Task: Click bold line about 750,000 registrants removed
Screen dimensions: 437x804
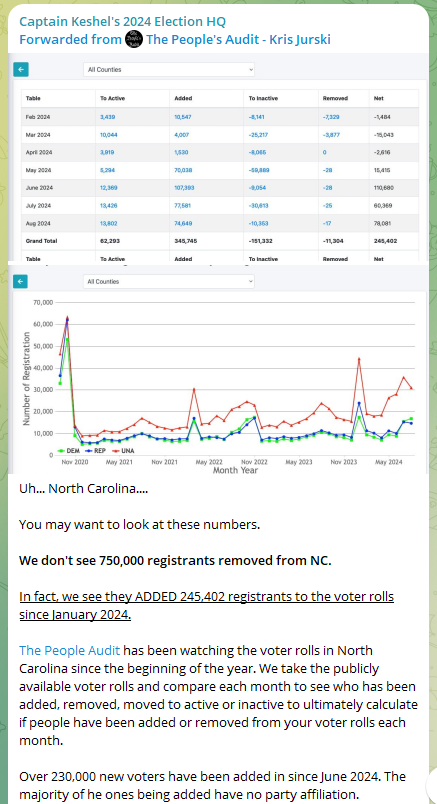Action: click(175, 560)
